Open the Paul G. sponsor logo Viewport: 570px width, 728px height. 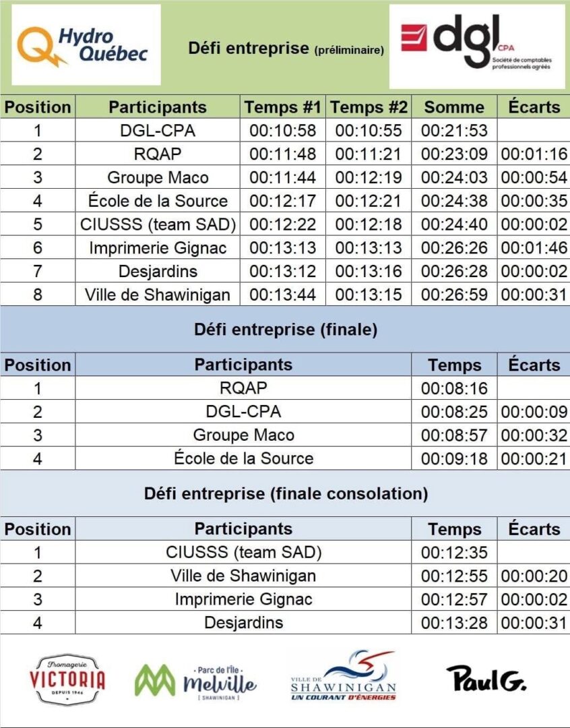(486, 677)
